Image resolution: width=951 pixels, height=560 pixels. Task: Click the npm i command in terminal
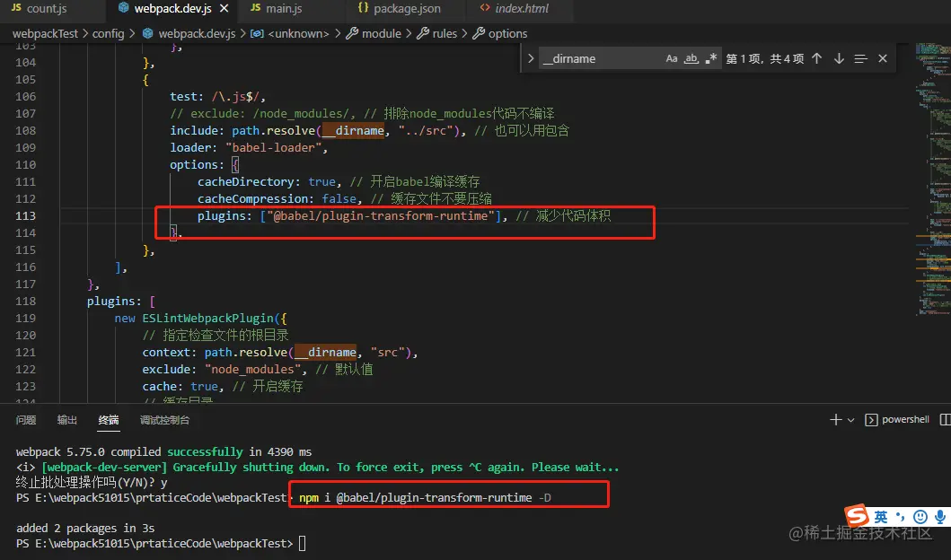(425, 497)
